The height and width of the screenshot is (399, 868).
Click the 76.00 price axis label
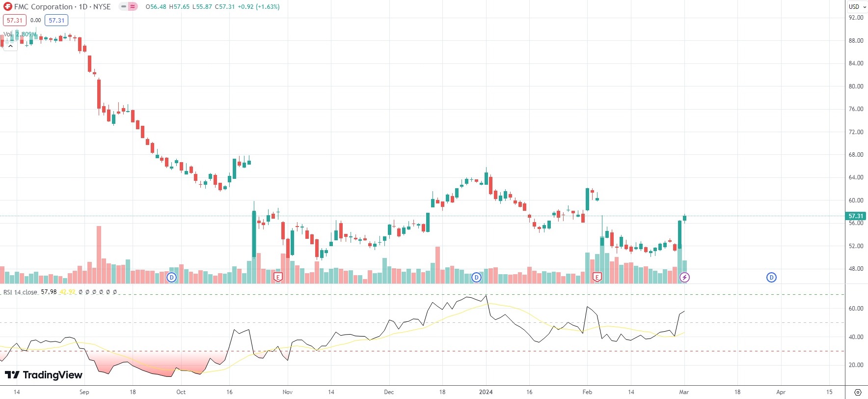pos(856,109)
